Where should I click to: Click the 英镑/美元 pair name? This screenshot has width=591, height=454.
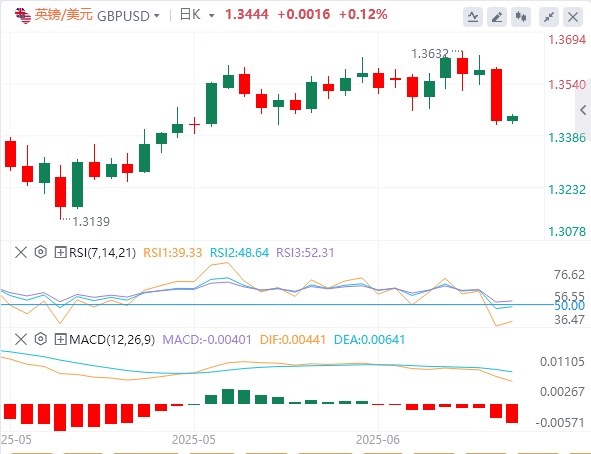coord(63,15)
